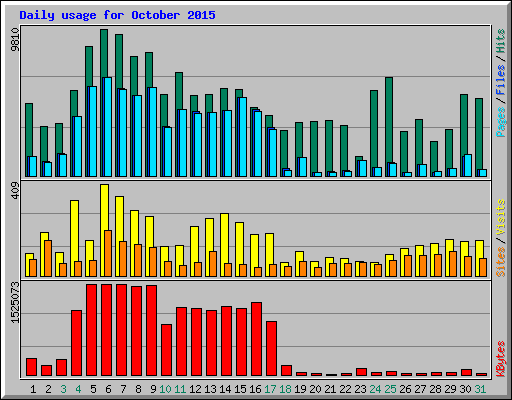Click the cyan Pages bar for day 15

(243, 137)
